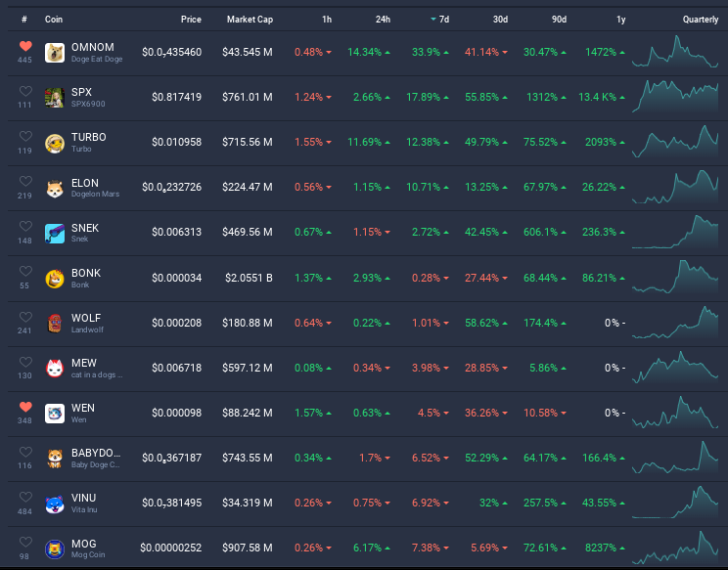Unfavorite OMNOM using its red heart
Screen dimensions: 728x570
pos(25,46)
